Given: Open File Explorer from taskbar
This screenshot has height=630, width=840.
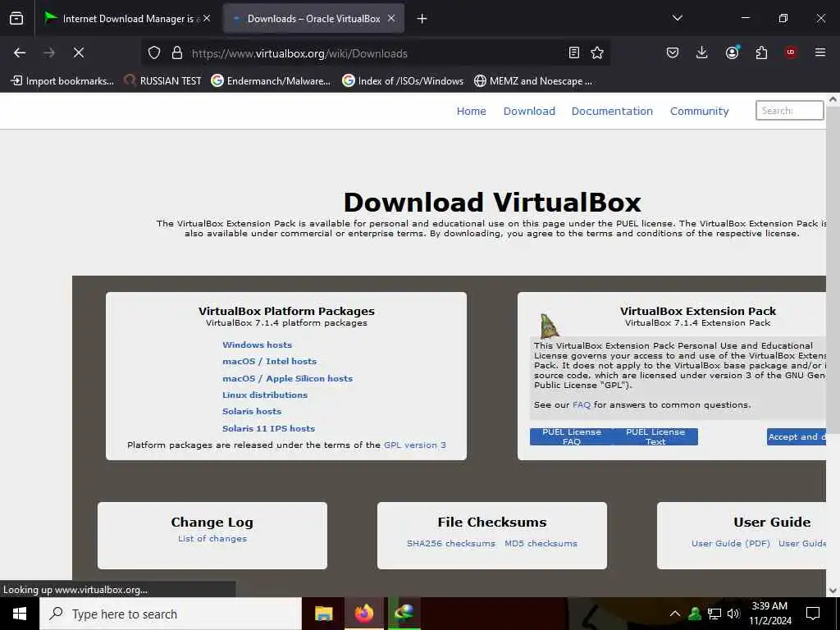Looking at the screenshot, I should pos(323,614).
